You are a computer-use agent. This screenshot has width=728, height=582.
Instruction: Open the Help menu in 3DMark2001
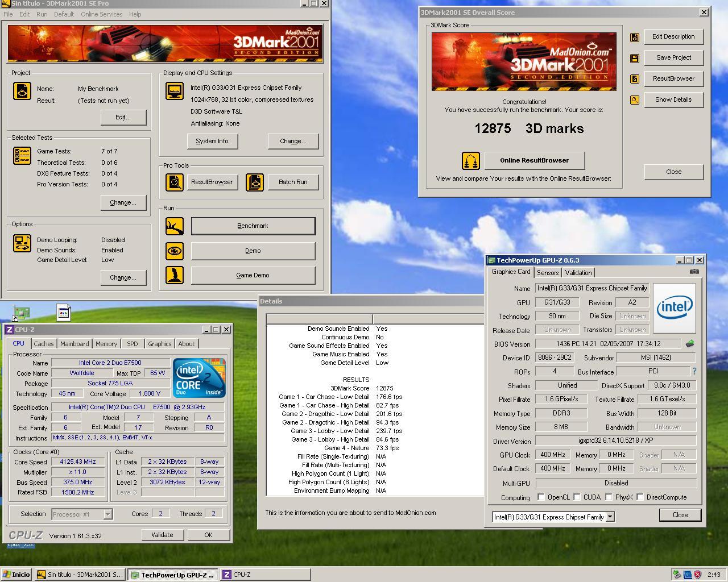(x=135, y=14)
